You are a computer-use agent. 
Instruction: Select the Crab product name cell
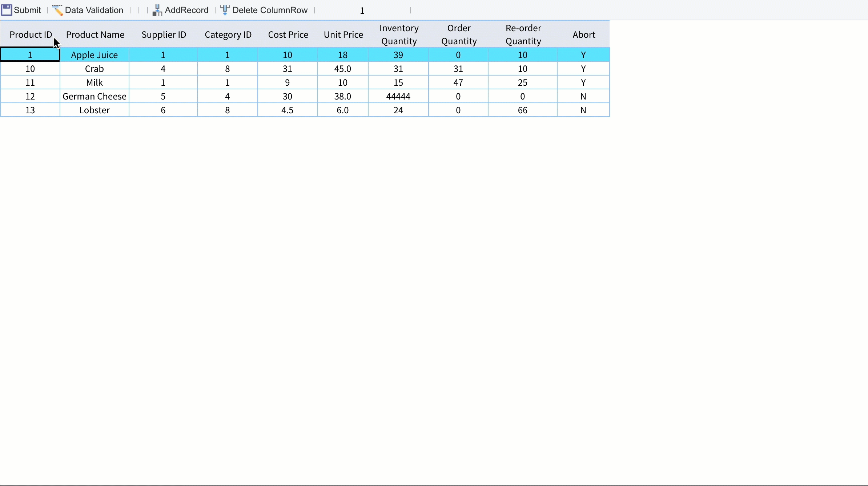95,69
